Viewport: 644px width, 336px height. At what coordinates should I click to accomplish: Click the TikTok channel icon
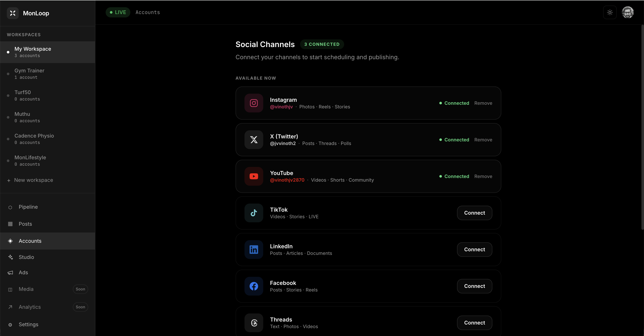[254, 213]
